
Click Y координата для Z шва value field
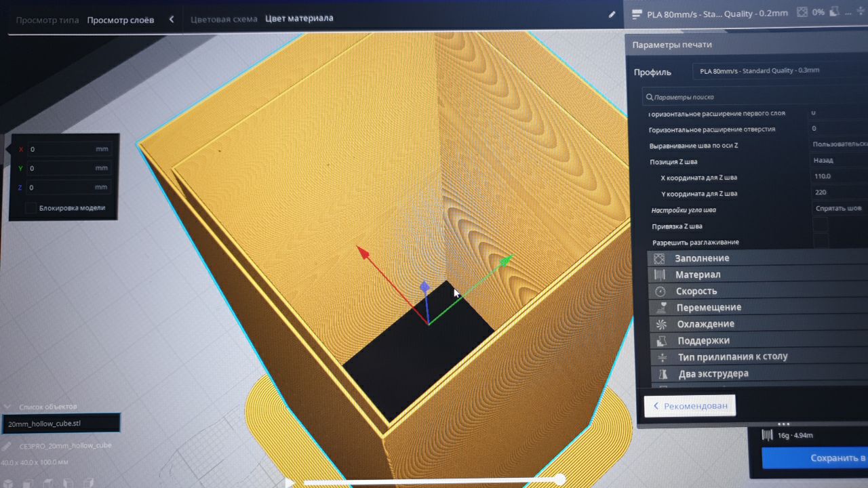coord(840,192)
